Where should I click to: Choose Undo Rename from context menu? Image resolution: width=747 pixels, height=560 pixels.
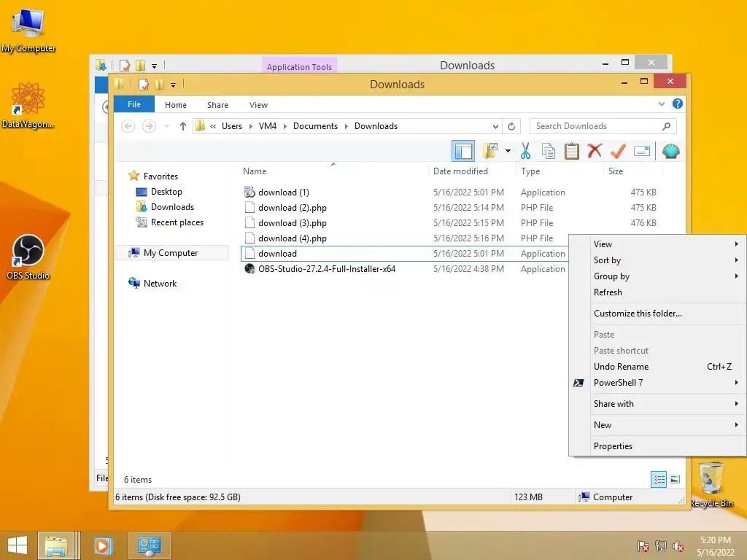658,367
